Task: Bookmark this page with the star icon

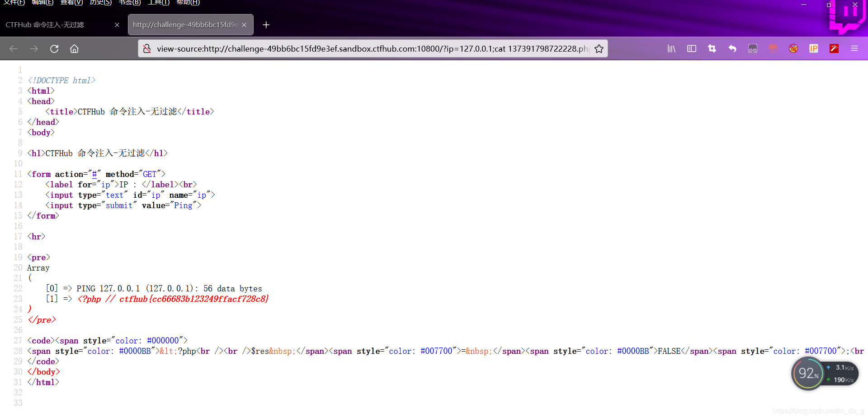Action: coord(599,49)
